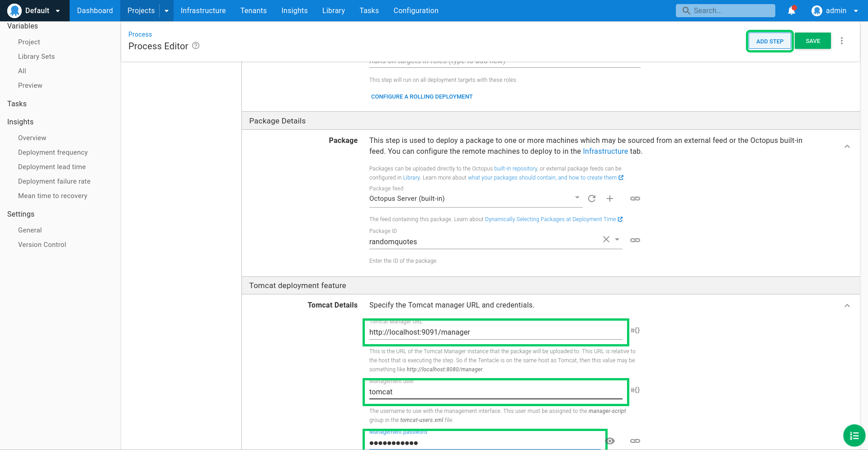Open Deployment failure rate insights
The width and height of the screenshot is (868, 450).
(54, 181)
